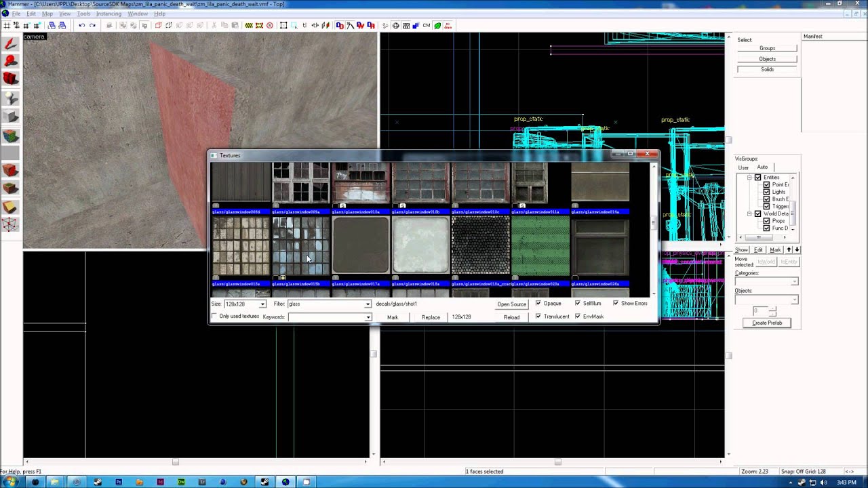This screenshot has width=868, height=488.
Task: Open the Windows Start button
Action: point(11,482)
